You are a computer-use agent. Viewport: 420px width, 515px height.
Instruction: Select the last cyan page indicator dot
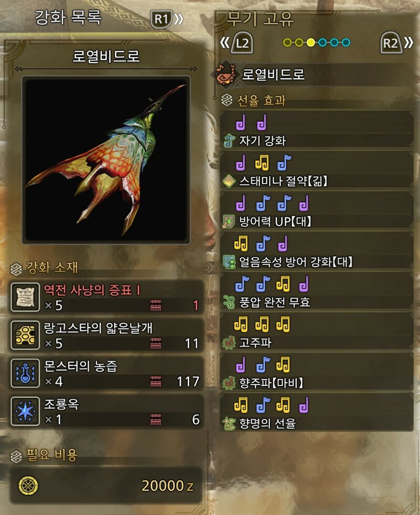346,43
